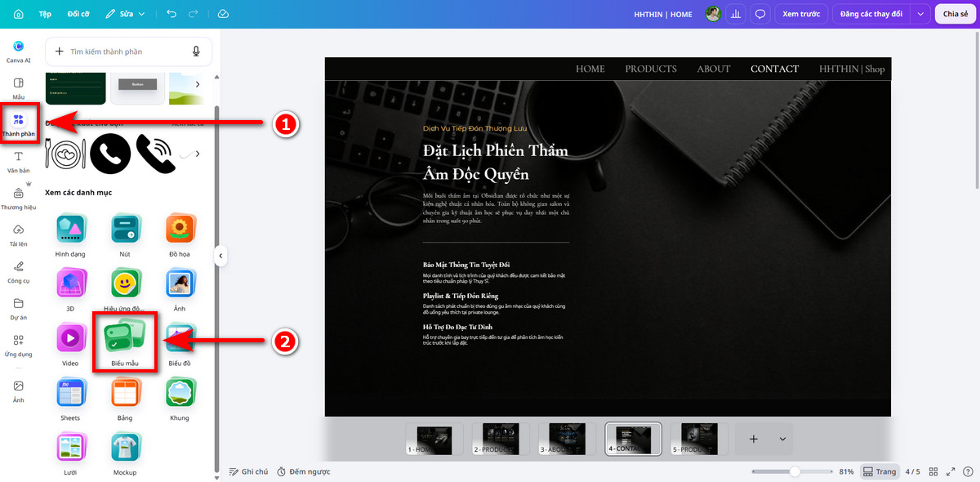Click the Tìm kiếm thành phần search field
The width and height of the screenshot is (980, 482).
click(x=128, y=51)
